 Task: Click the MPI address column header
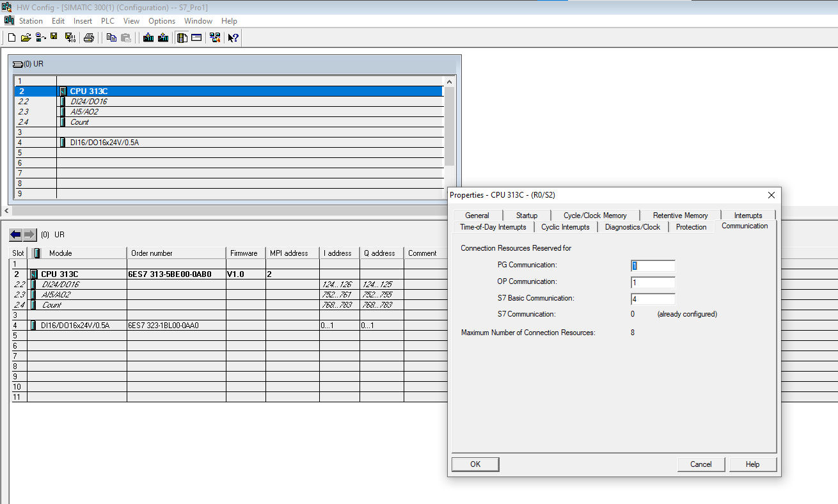click(x=292, y=253)
